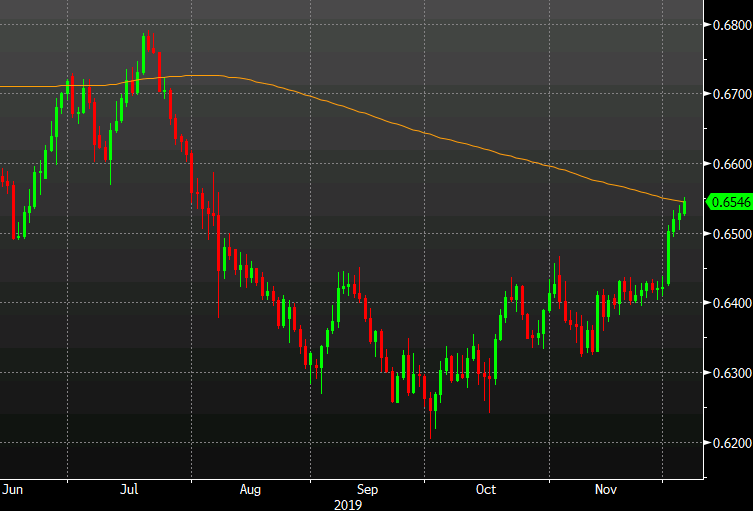Viewport: 753px width, 511px height.
Task: Click the Nov month label
Action: (x=606, y=489)
